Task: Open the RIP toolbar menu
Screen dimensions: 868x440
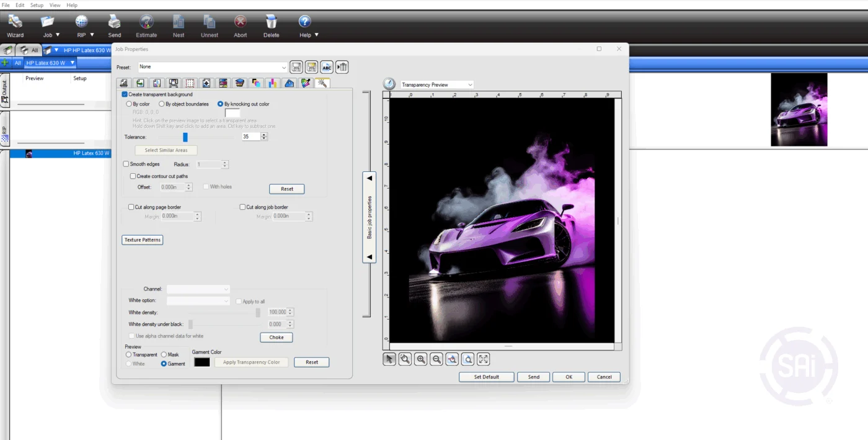Action: click(84, 26)
